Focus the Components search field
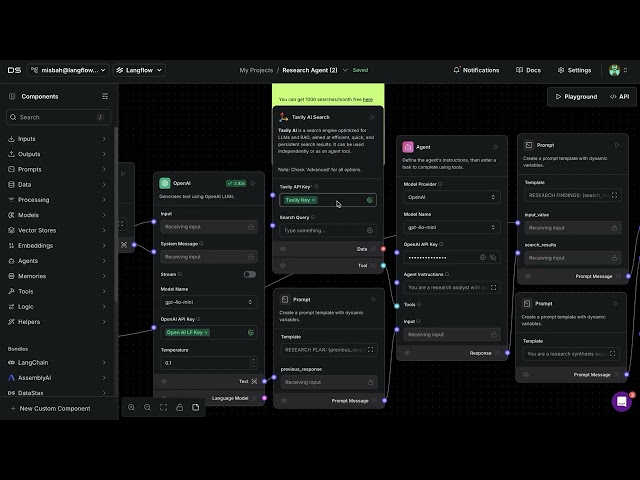640x480 pixels. tap(58, 117)
